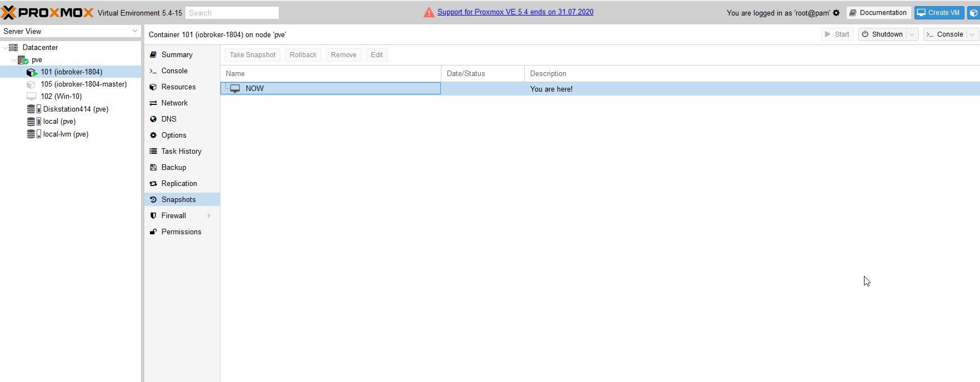Click the Backup floppy disk icon
Viewport: 980px width, 382px height.
(x=153, y=168)
